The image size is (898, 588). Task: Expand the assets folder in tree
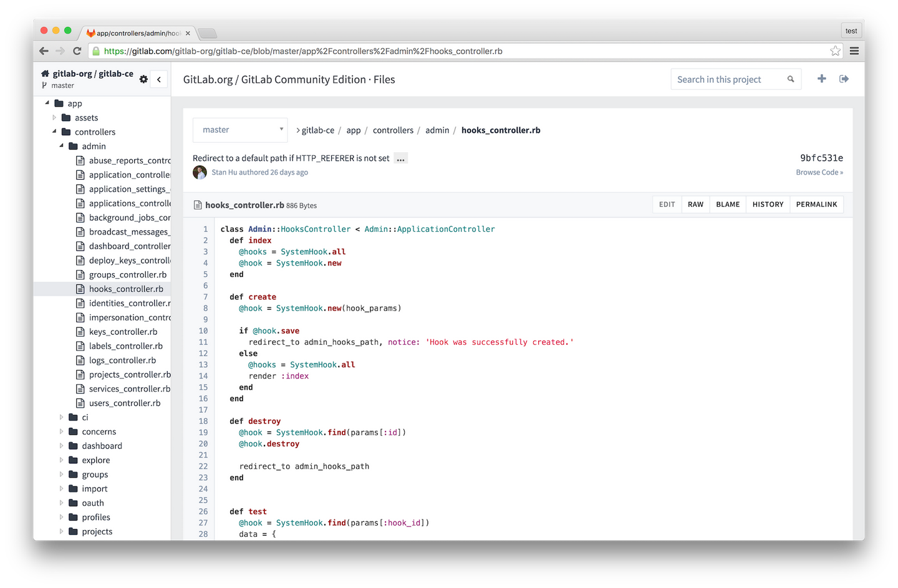pos(54,117)
